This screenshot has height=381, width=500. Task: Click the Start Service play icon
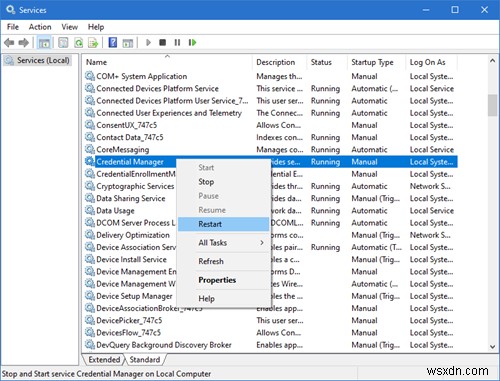click(148, 43)
